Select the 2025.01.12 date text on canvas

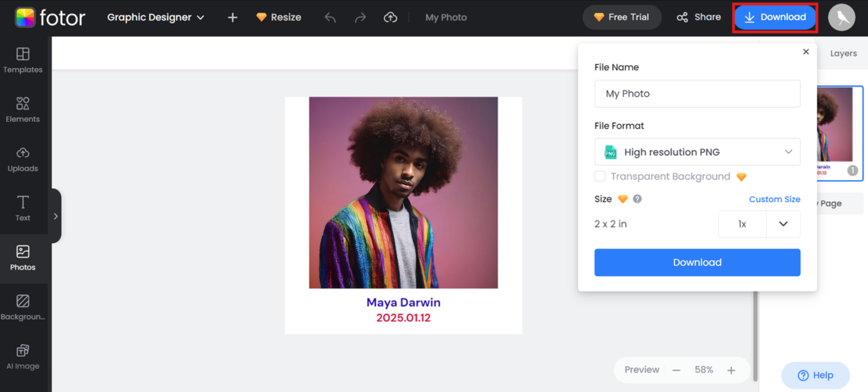pos(403,318)
